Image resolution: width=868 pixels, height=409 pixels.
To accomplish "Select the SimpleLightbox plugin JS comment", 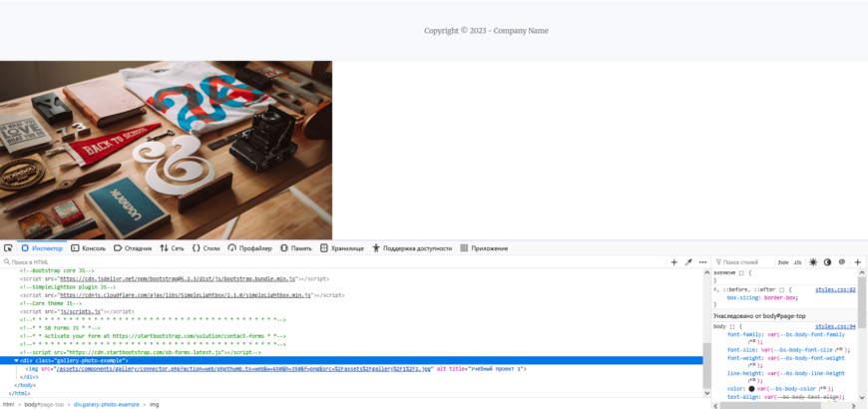I will tap(68, 287).
